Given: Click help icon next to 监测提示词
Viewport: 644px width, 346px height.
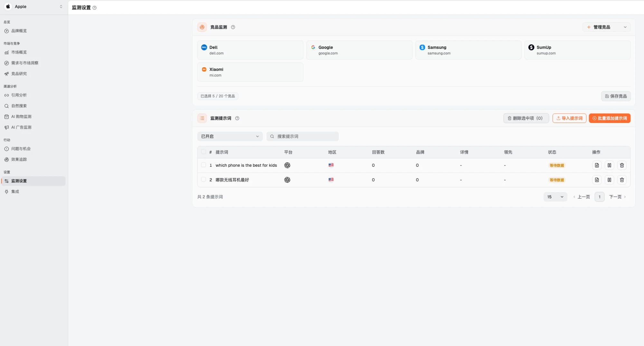Looking at the screenshot, I should click(x=237, y=118).
